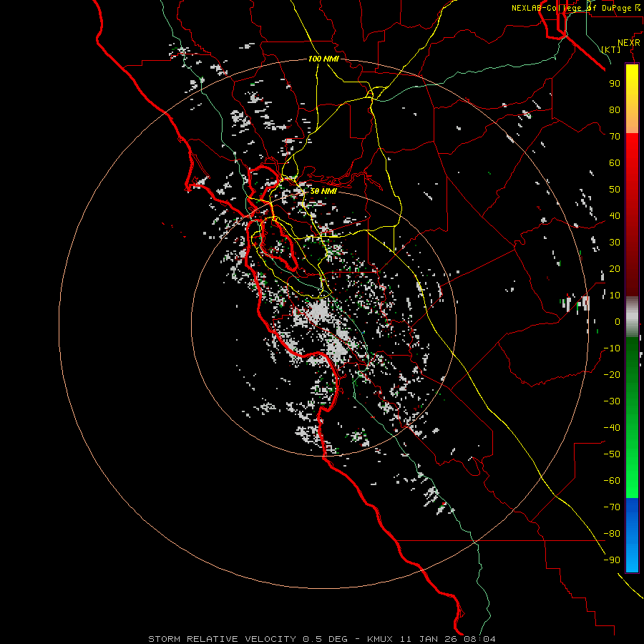Click the 80 value on the velocity scale

pyautogui.click(x=615, y=109)
